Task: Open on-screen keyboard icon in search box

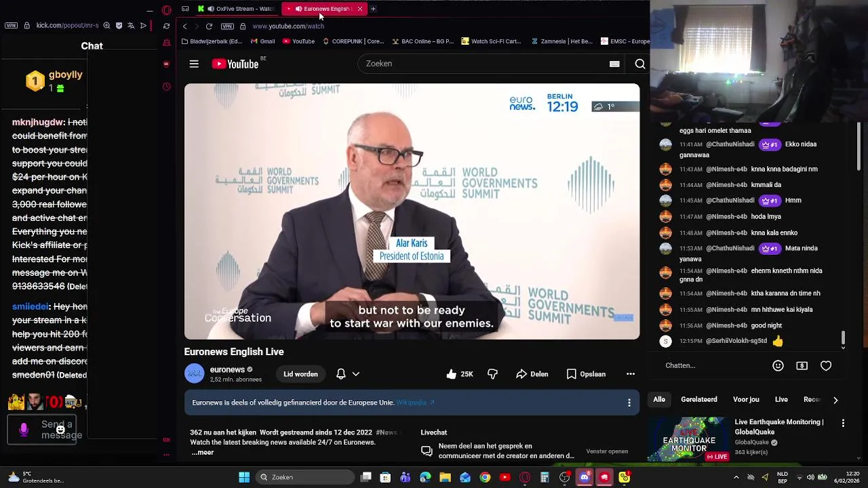Action: click(614, 64)
